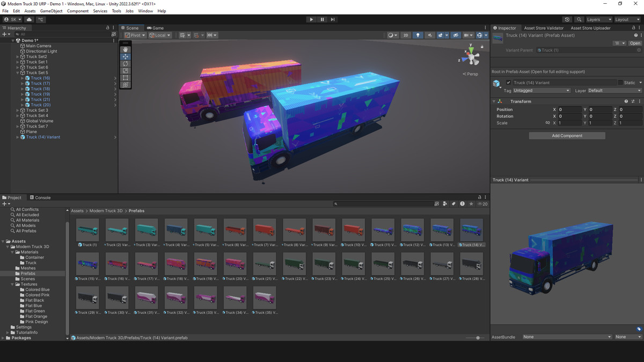The image size is (644, 362).
Task: Open Transform component presets icon
Action: [633, 101]
